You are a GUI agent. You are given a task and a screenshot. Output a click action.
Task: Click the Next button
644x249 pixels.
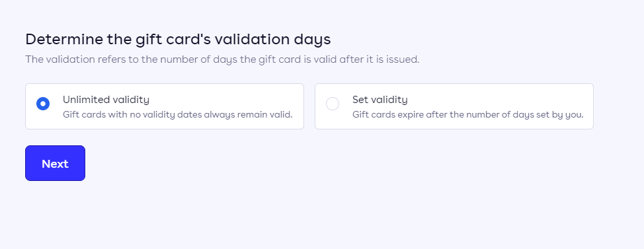pos(55,163)
